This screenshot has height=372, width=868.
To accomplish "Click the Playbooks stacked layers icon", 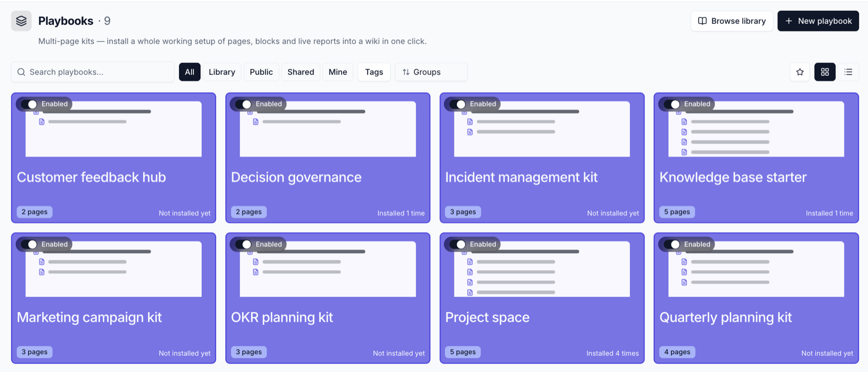I will click(x=21, y=21).
